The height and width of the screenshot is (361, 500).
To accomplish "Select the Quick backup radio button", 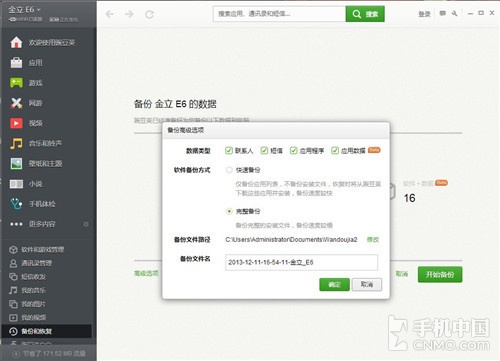I will coord(229,170).
